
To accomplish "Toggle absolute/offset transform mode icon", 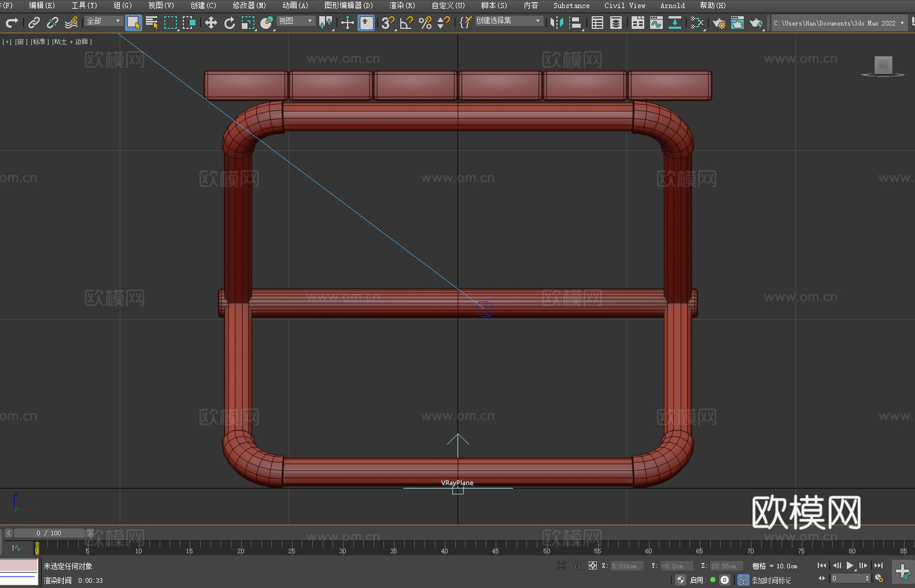I will [x=592, y=565].
